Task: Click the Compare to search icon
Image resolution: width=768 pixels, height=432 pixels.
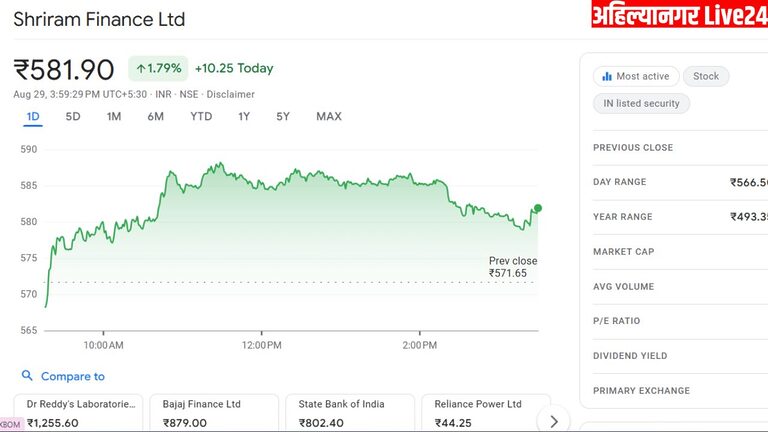Action: [x=27, y=376]
